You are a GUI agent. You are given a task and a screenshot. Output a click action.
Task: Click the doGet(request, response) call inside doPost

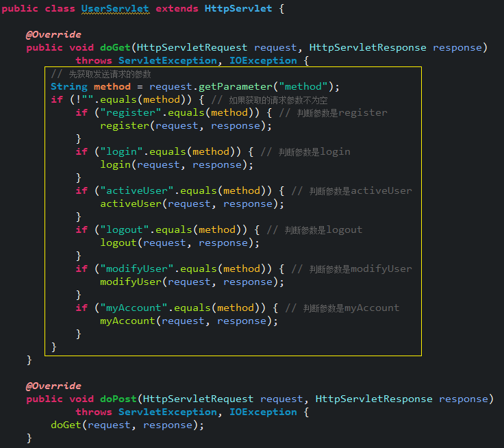[x=127, y=425]
